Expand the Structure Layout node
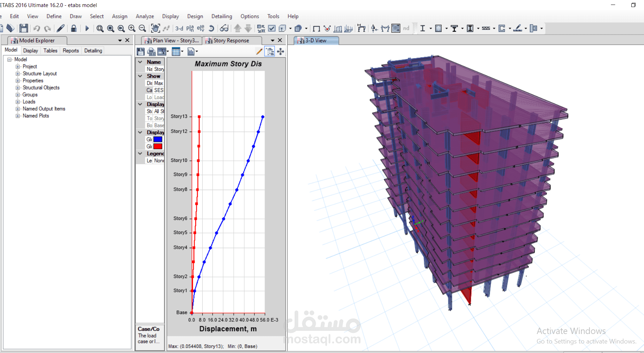This screenshot has height=353, width=644. click(x=18, y=74)
